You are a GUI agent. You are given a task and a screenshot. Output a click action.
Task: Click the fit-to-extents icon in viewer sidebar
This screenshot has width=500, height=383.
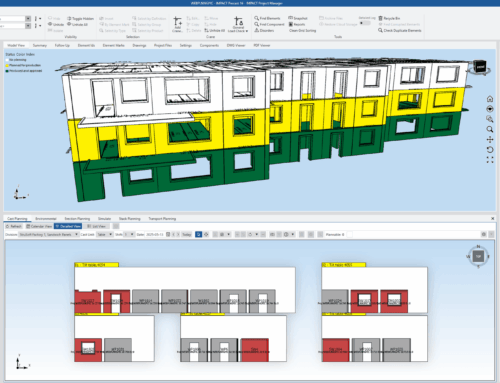(490, 160)
